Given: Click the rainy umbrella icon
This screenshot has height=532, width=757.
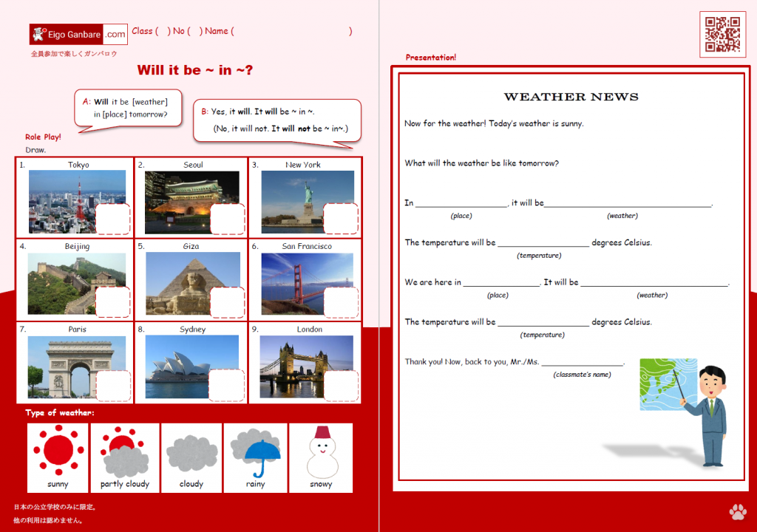Looking at the screenshot, I should click(255, 451).
